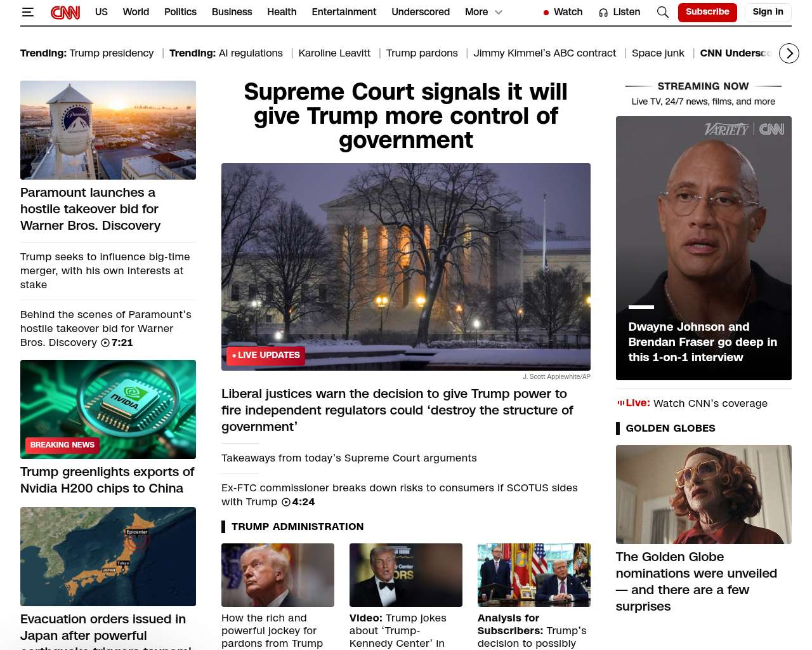Open the hamburger menu icon
Image resolution: width=812 pixels, height=650 pixels.
pyautogui.click(x=27, y=12)
